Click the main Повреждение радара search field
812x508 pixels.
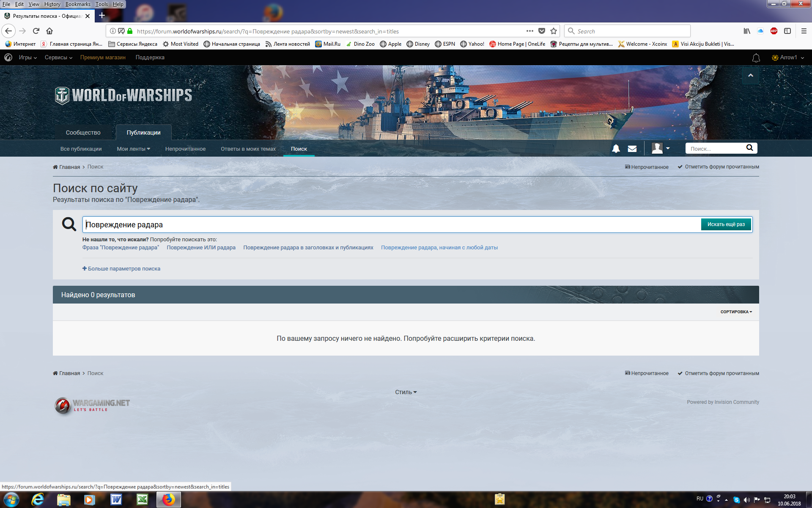pos(391,224)
